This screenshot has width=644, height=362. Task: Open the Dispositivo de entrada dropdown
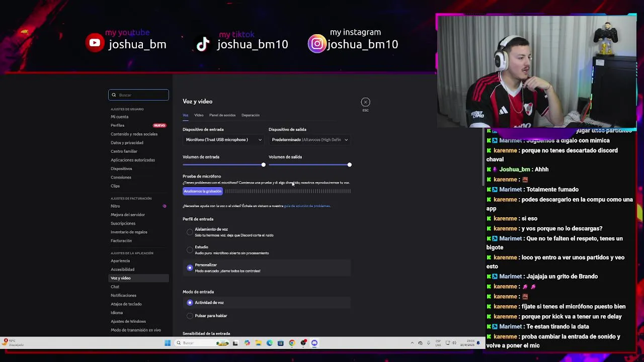pyautogui.click(x=223, y=140)
